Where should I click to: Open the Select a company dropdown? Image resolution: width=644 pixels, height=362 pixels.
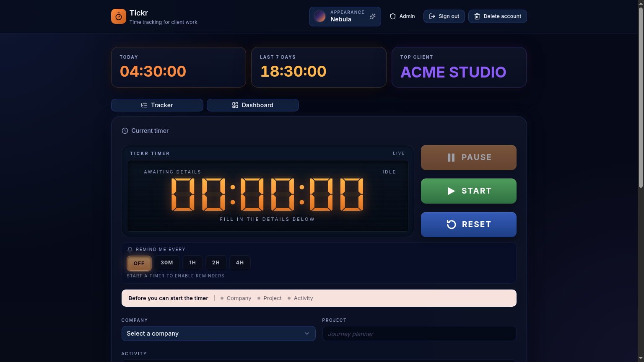(x=218, y=334)
